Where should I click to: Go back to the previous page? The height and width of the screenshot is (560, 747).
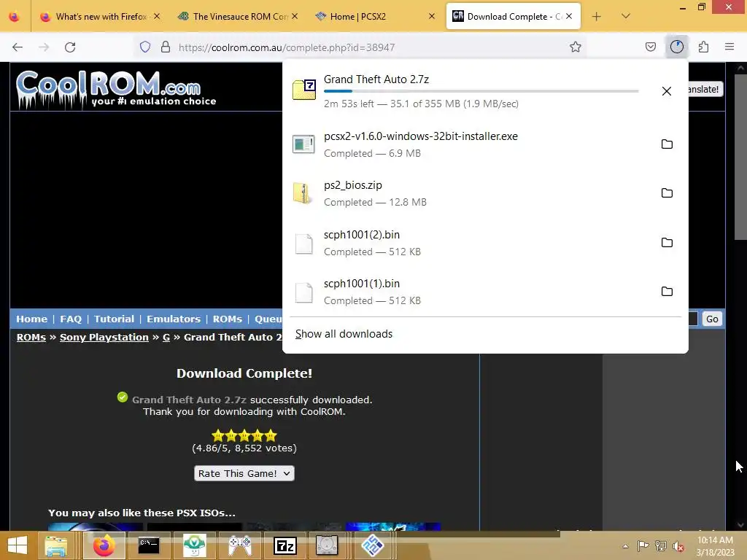pyautogui.click(x=18, y=47)
